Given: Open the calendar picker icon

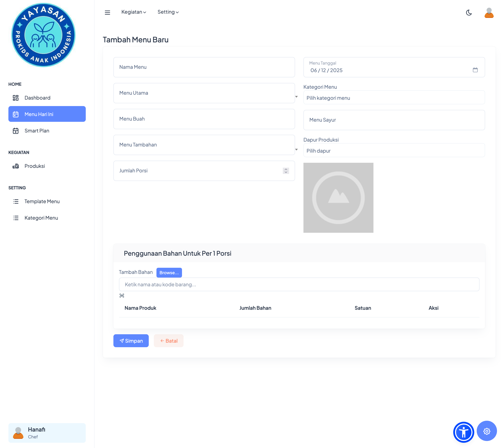Looking at the screenshot, I should (475, 70).
